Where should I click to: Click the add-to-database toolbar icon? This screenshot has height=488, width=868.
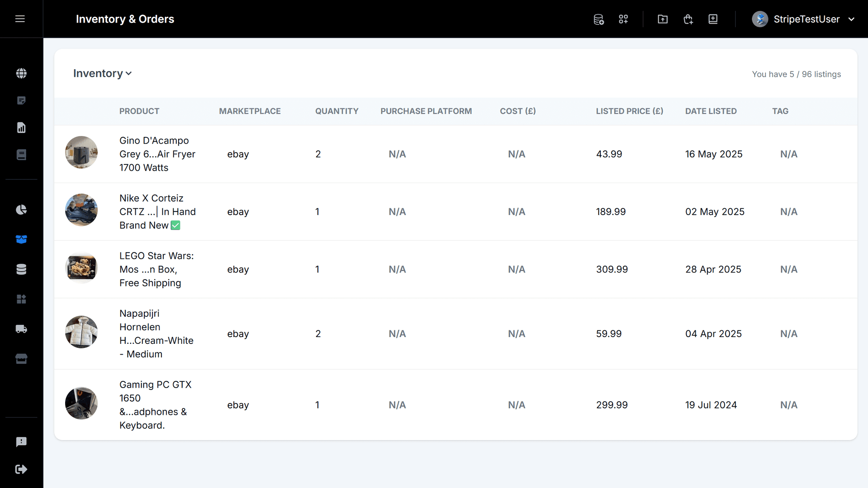click(599, 19)
